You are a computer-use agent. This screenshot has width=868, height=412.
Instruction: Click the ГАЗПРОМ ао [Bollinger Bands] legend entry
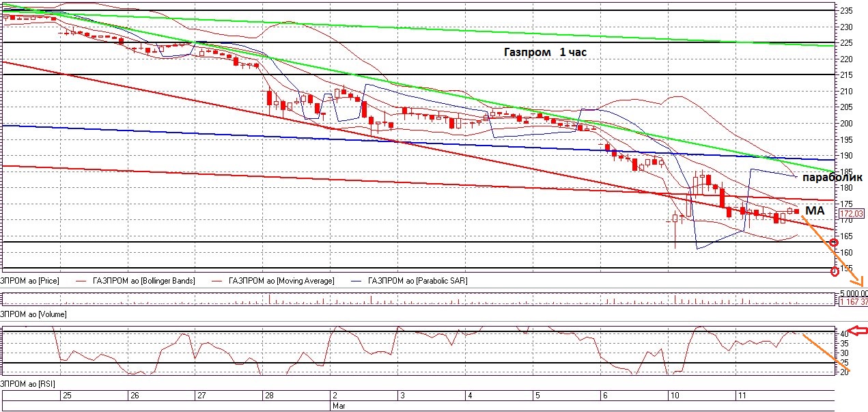(x=143, y=281)
